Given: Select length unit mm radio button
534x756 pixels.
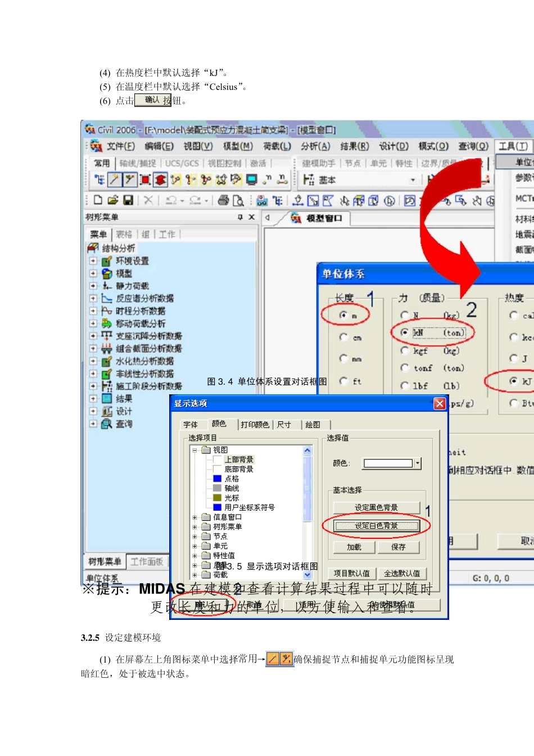Looking at the screenshot, I should [343, 358].
